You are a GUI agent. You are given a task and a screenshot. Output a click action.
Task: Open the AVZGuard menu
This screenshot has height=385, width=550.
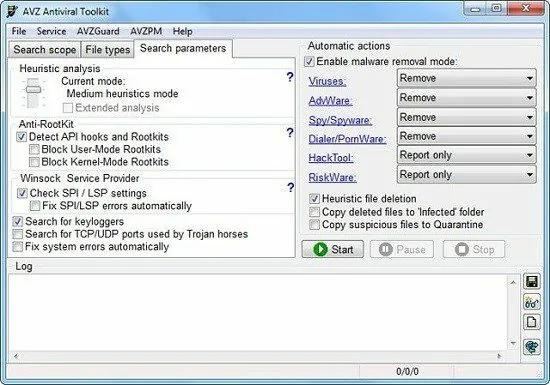pyautogui.click(x=98, y=31)
